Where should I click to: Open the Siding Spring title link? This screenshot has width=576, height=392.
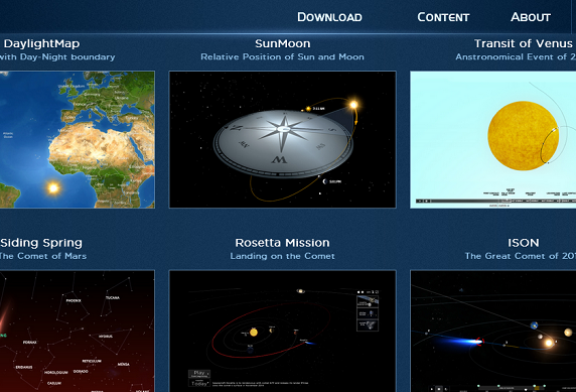pyautogui.click(x=41, y=243)
